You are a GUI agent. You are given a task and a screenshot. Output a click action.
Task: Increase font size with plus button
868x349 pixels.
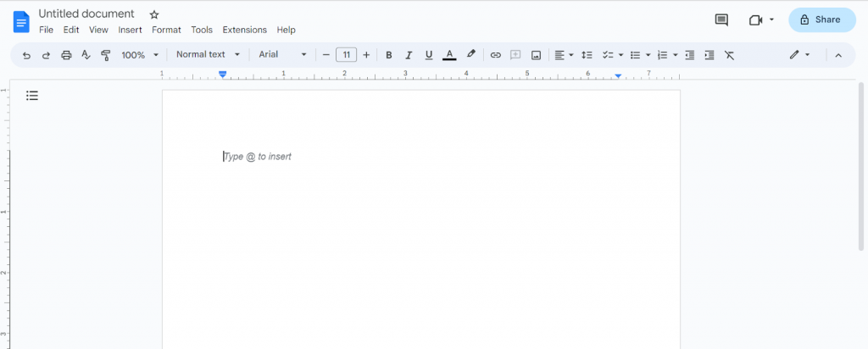[366, 55]
